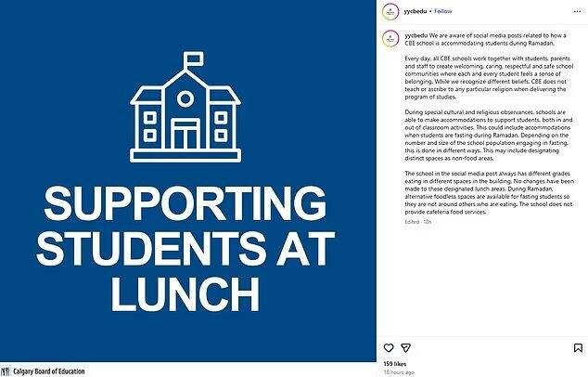
Task: Open the yycbedu username starting the caption
Action: pos(415,34)
